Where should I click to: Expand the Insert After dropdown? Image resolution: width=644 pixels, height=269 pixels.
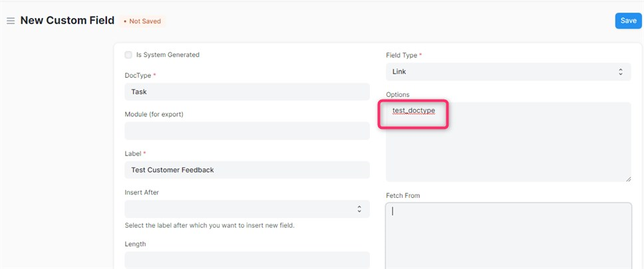(x=247, y=209)
